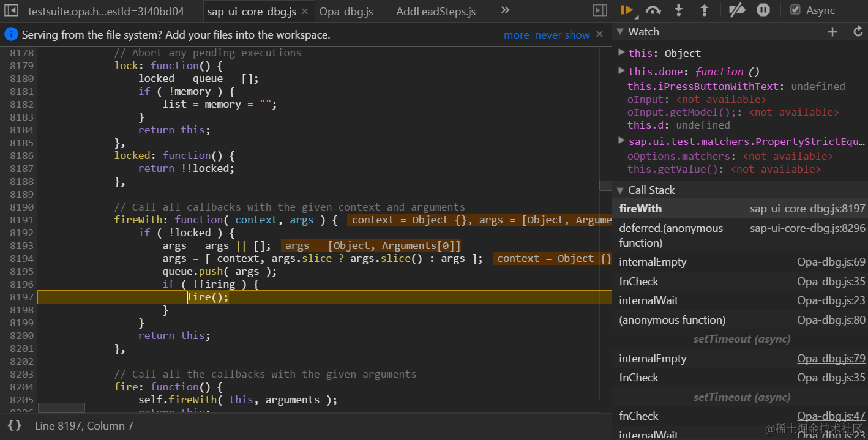
Task: Select the this.iPressButtonWithText watch entry
Action: 736,86
